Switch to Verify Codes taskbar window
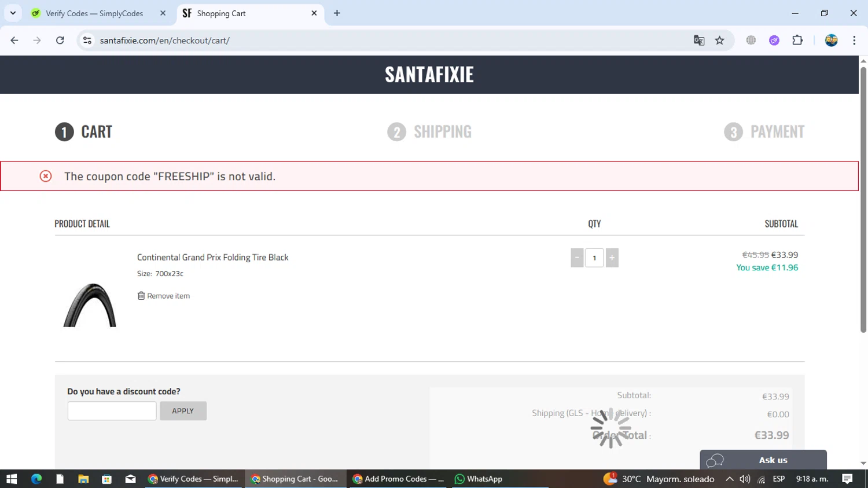This screenshot has width=868, height=488. 193,479
